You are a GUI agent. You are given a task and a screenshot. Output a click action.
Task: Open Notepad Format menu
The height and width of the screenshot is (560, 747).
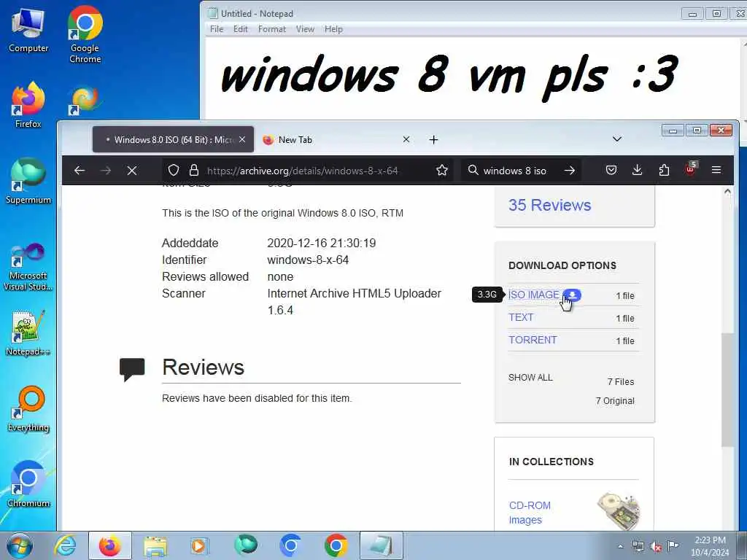(272, 29)
